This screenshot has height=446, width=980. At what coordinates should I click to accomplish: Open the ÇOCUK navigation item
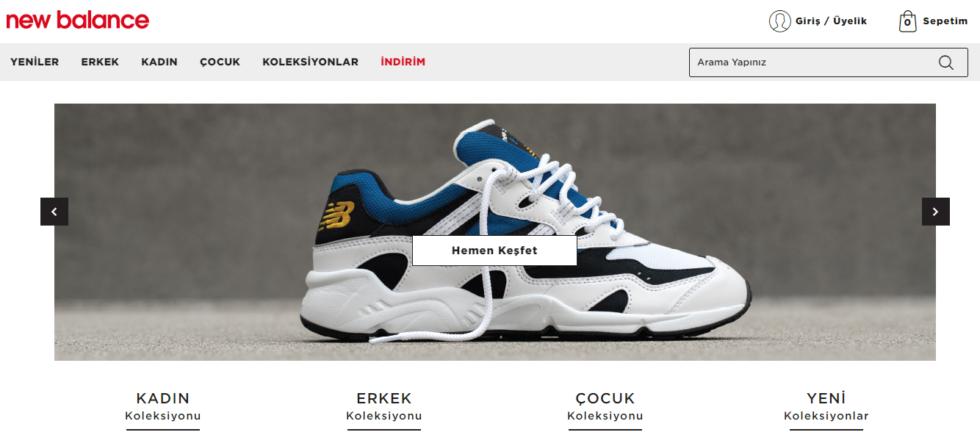(x=220, y=62)
